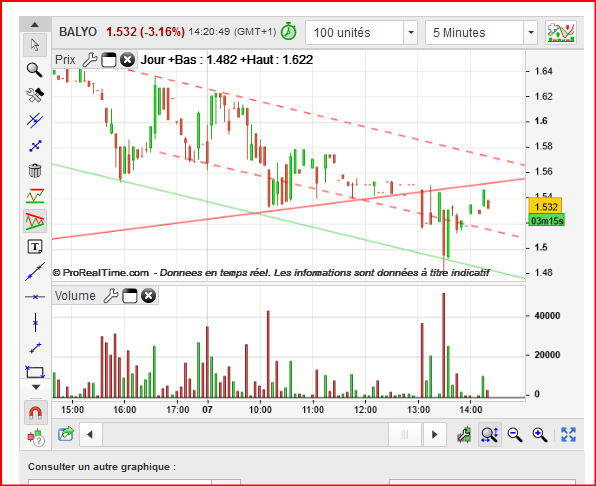Viewport: 596px width, 486px height.
Task: Collapse toolbar with top up arrow
Action: [x=35, y=25]
